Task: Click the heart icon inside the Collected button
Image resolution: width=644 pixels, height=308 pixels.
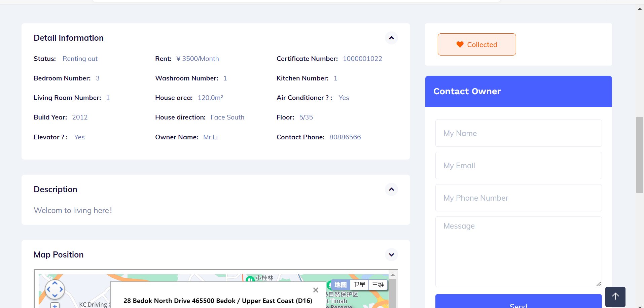Action: (x=460, y=44)
